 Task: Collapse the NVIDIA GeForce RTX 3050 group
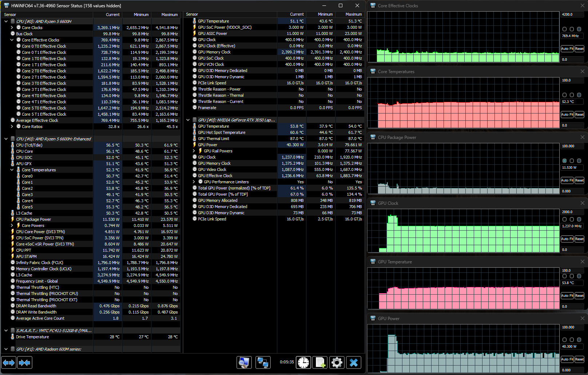(188, 120)
